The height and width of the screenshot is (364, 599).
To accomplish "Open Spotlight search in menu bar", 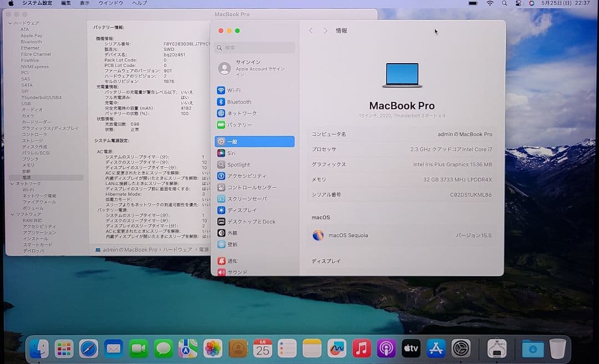I will [504, 3].
